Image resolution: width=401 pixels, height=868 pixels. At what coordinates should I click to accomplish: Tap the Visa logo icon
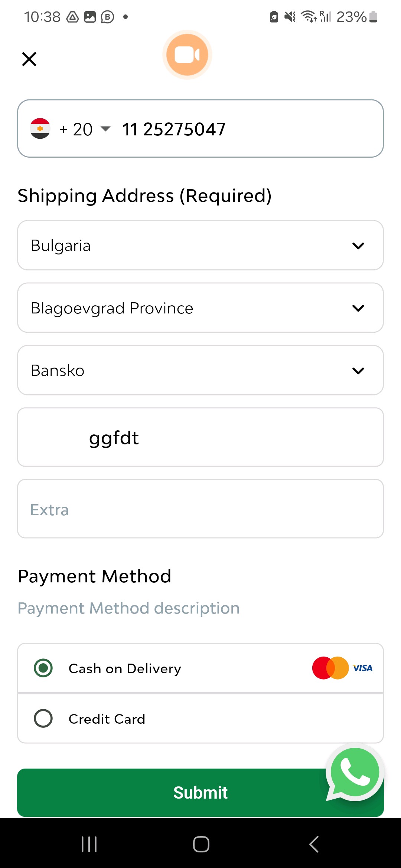(363, 668)
